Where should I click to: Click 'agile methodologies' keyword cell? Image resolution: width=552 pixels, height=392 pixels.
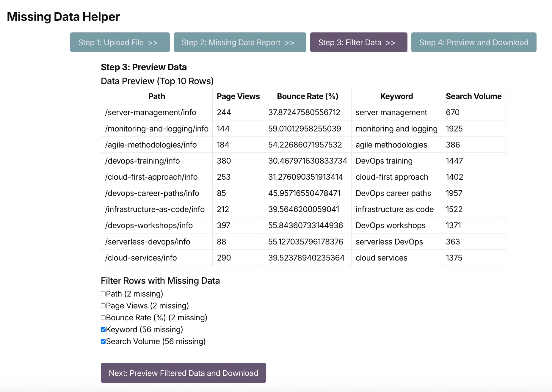396,145
